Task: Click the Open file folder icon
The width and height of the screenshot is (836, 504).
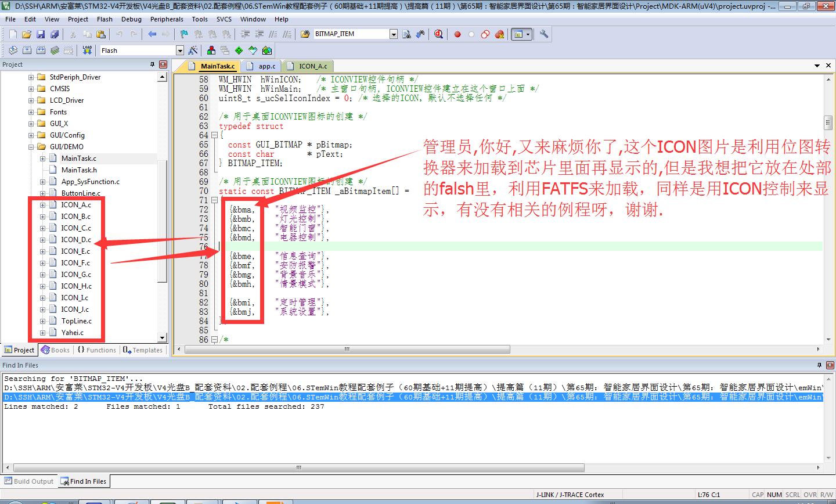Action: coord(27,34)
